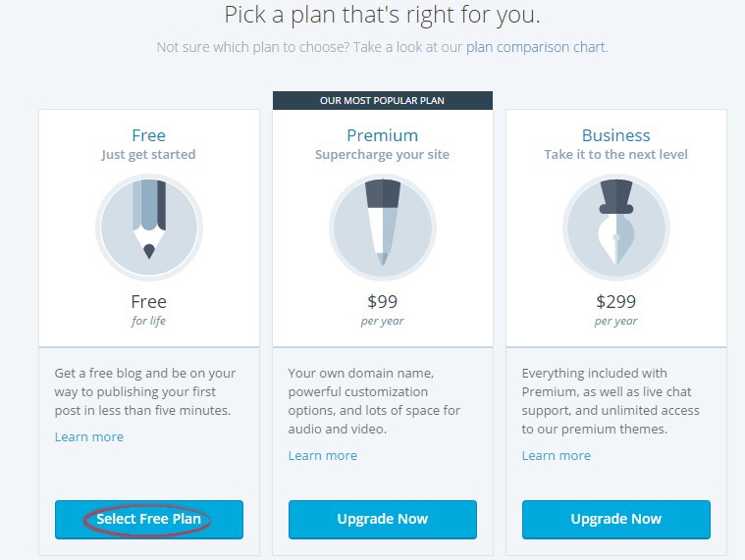Image resolution: width=745 pixels, height=560 pixels.
Task: Click the Business plan title heading
Action: point(615,135)
